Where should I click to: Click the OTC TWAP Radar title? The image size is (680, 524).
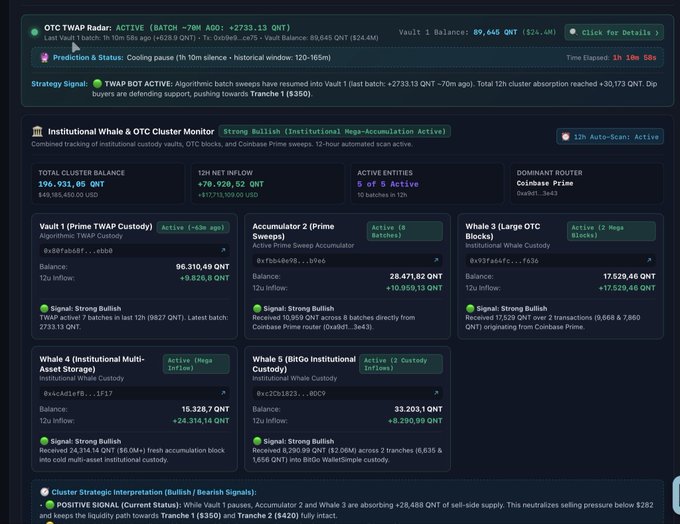point(78,28)
